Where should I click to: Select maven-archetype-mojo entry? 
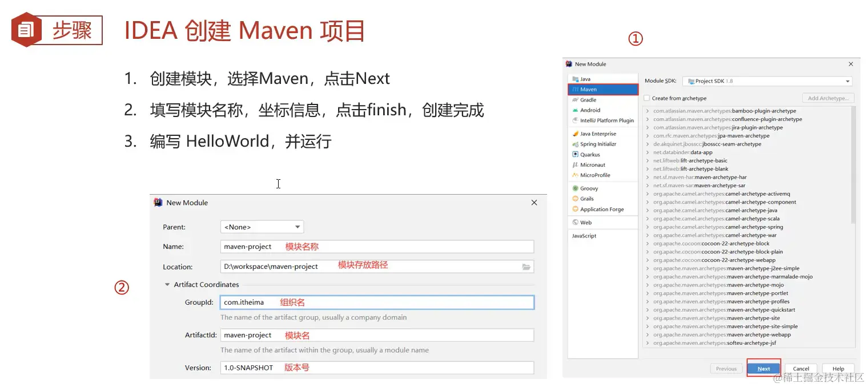[x=719, y=285]
